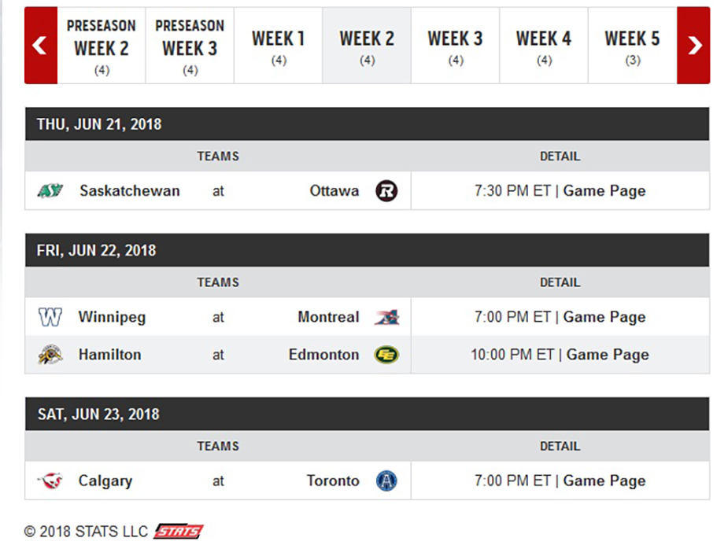Screen dimensions: 728x560
Task: Open Game Page for Saskatchewan at Ottawa
Action: (604, 191)
